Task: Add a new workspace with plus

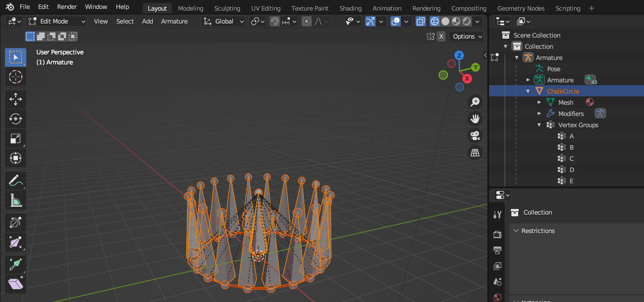Action: coord(591,8)
